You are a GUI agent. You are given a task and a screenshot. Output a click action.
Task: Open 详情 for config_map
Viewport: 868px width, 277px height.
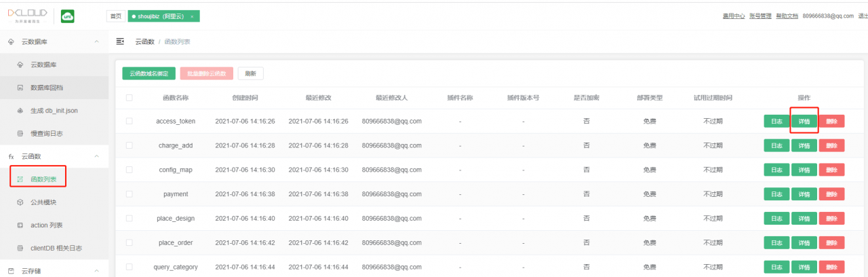(x=804, y=170)
